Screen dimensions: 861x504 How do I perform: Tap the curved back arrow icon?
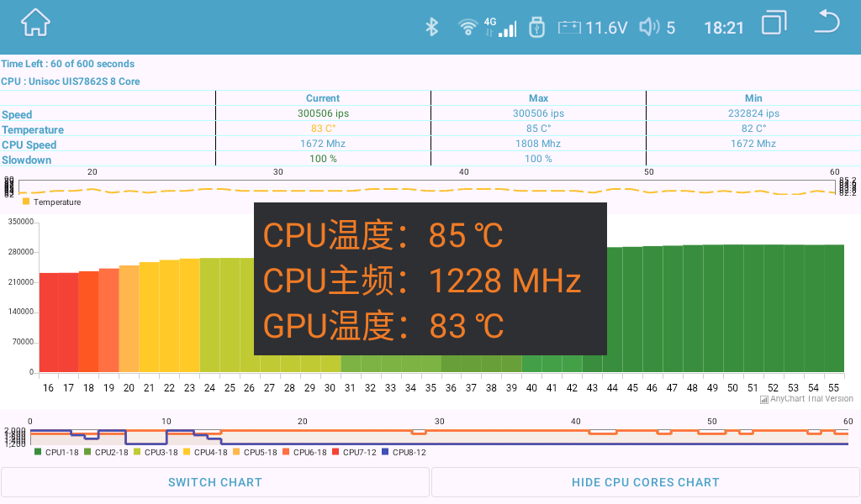[827, 24]
